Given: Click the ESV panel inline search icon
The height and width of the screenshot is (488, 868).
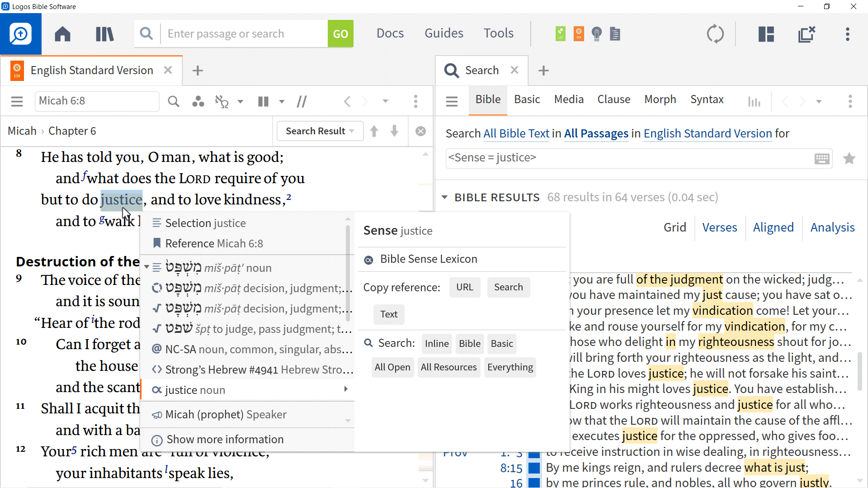Looking at the screenshot, I should pos(174,101).
